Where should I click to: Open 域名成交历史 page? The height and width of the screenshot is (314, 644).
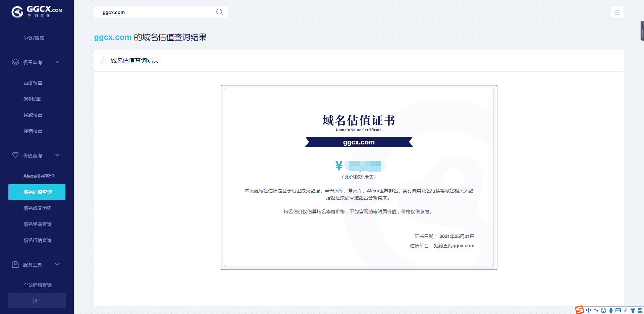[38, 208]
